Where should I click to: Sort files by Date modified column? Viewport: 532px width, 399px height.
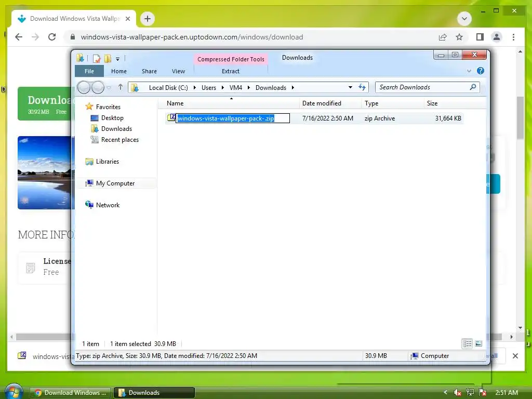click(x=330, y=103)
